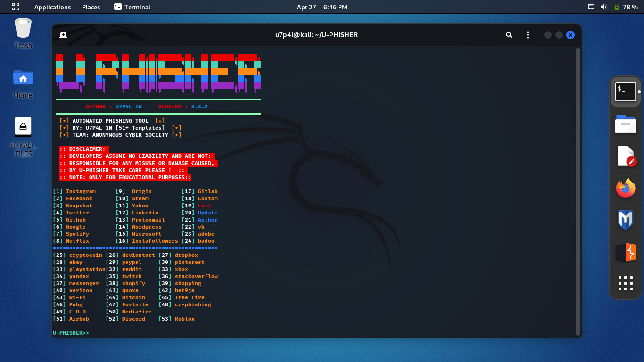Viewport: 644px width, 362px height.
Task: Click the Protonmail option text
Action: [x=149, y=220]
